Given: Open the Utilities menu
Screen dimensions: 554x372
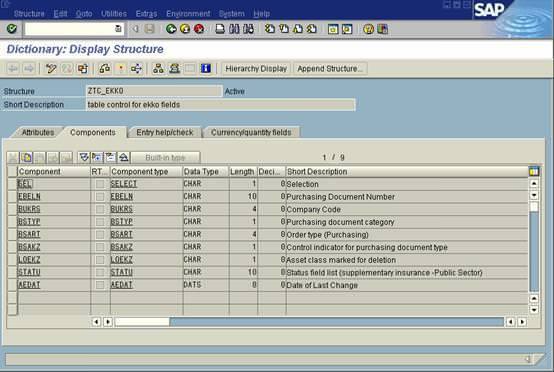Looking at the screenshot, I should 114,14.
